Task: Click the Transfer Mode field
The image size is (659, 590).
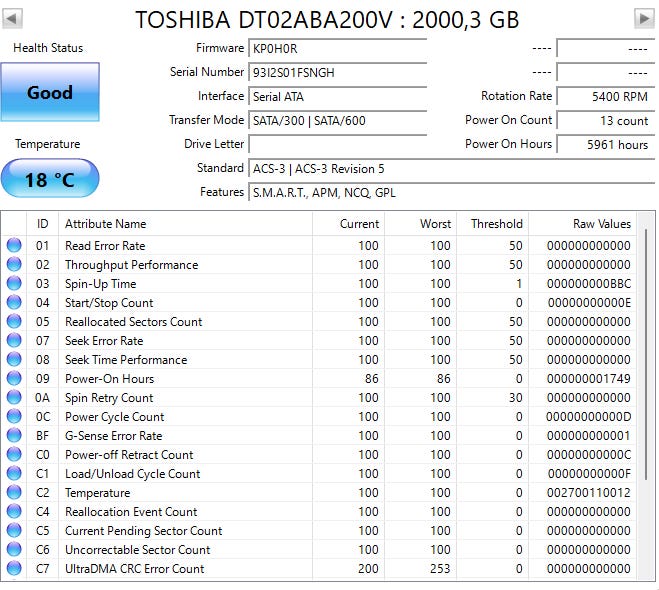Action: (x=338, y=121)
